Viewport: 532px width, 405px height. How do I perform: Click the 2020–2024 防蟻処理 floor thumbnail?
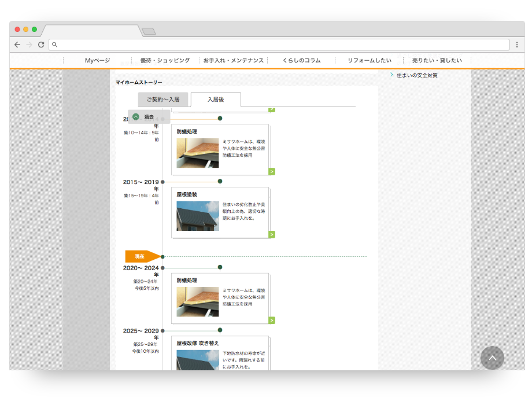tap(197, 302)
